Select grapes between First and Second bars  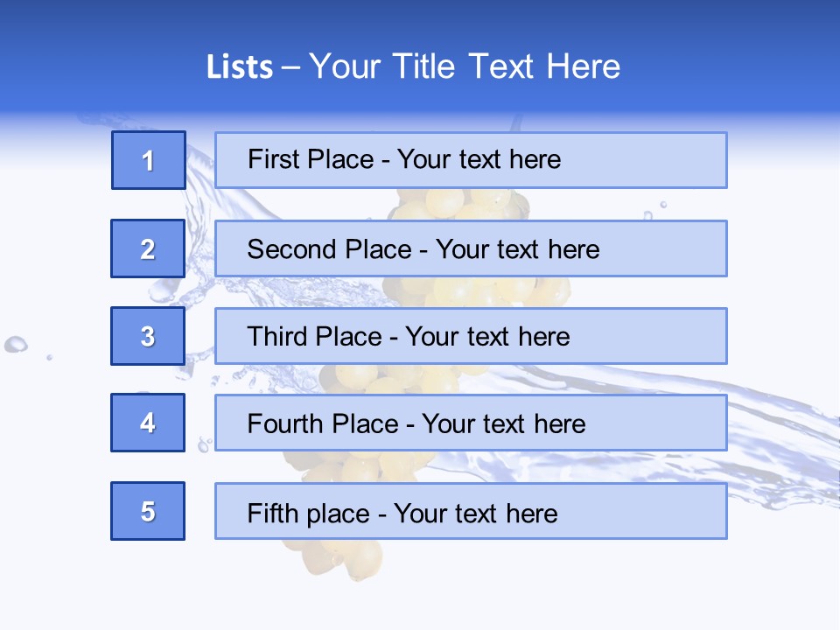(455, 204)
